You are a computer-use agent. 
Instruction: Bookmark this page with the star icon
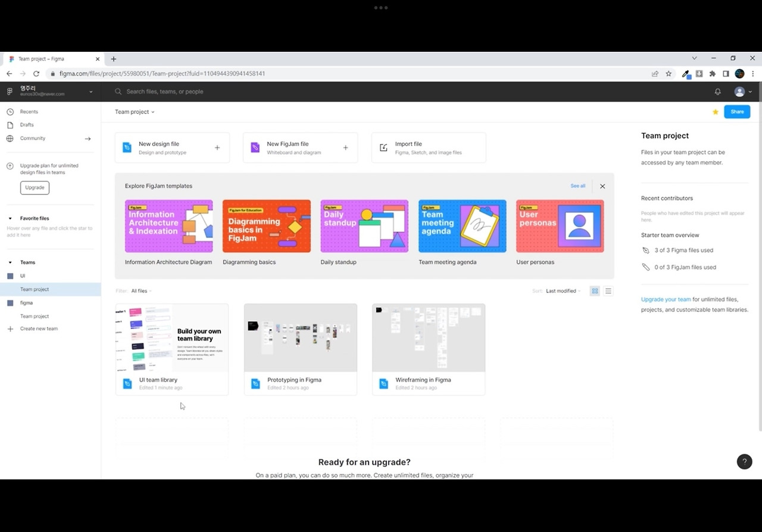(x=669, y=74)
